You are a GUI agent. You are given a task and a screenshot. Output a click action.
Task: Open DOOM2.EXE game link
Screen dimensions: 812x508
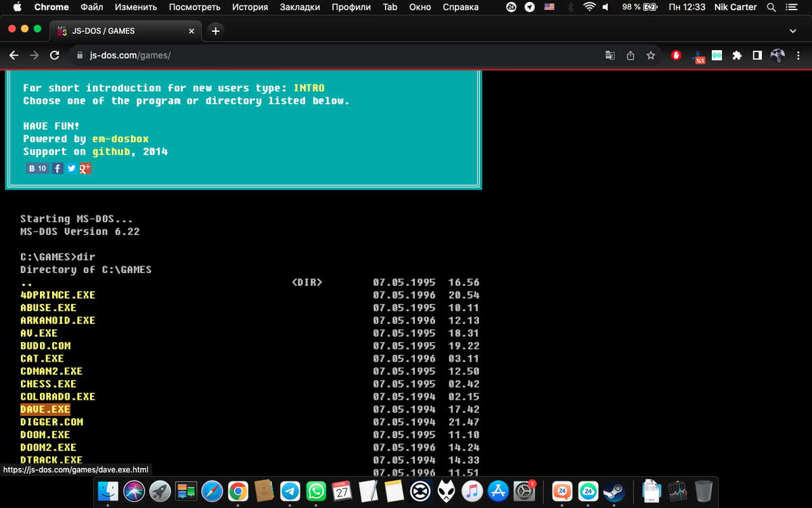tap(48, 448)
